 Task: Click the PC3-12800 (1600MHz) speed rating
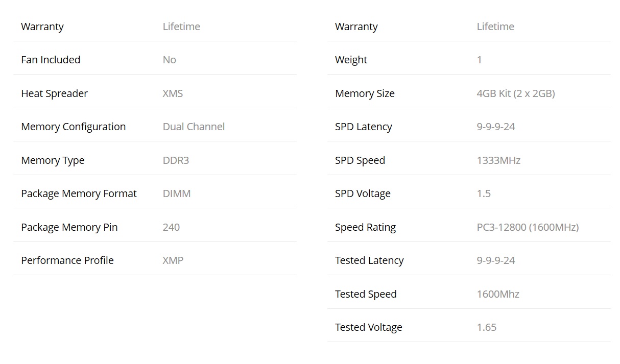[528, 227]
